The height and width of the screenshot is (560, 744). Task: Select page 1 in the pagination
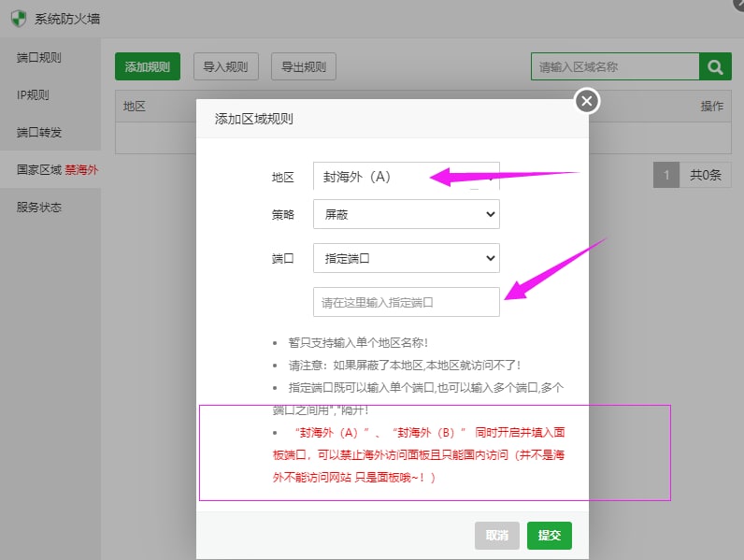[x=665, y=175]
